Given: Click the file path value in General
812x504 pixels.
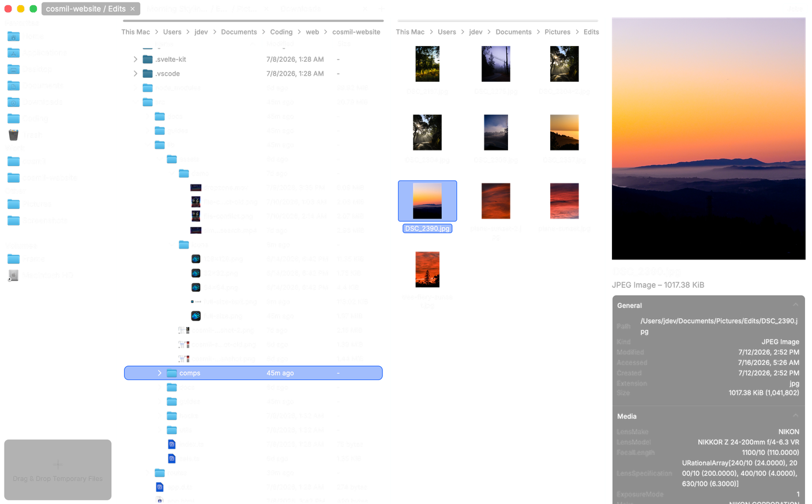Looking at the screenshot, I should pos(719,326).
